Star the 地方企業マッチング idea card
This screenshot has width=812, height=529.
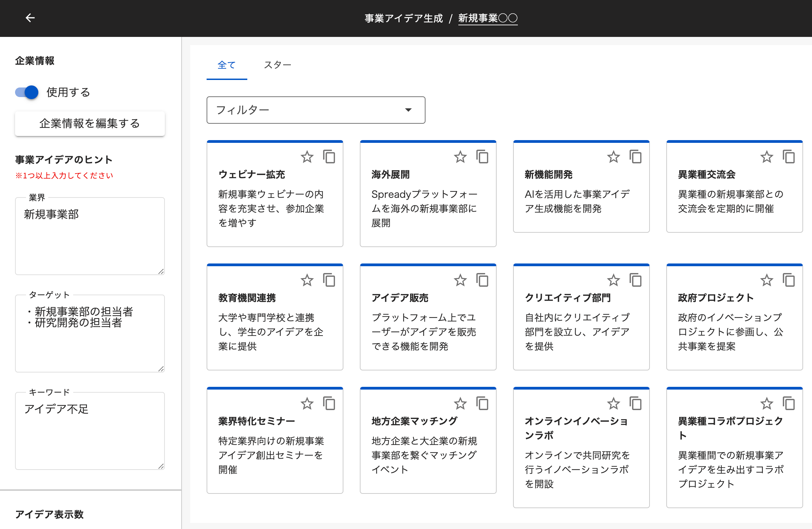460,404
